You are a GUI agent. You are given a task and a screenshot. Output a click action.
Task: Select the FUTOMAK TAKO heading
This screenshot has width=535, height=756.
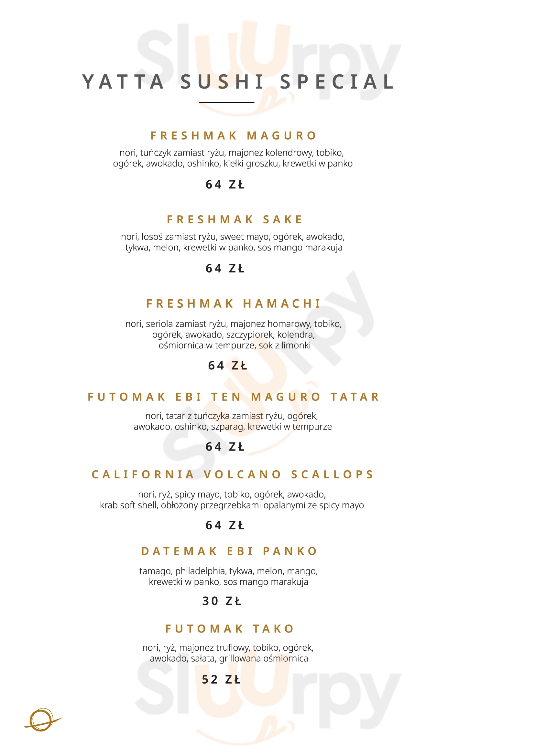pos(230,629)
